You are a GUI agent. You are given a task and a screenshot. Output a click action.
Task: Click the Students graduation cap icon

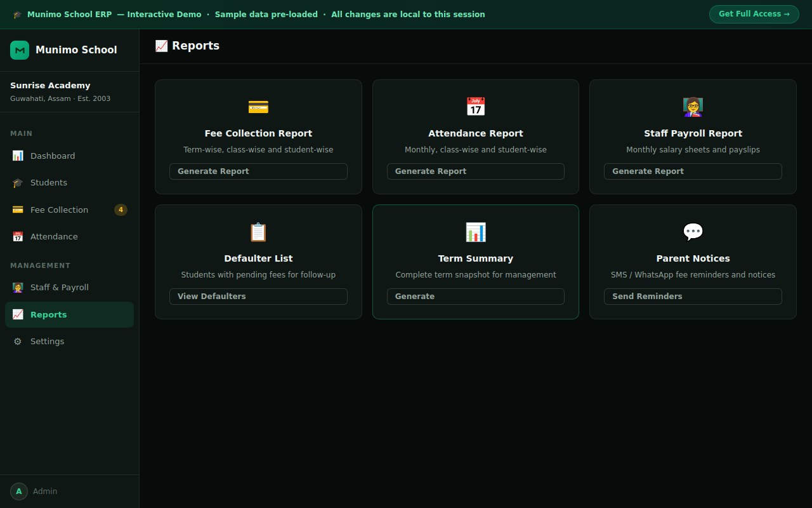tap(18, 183)
